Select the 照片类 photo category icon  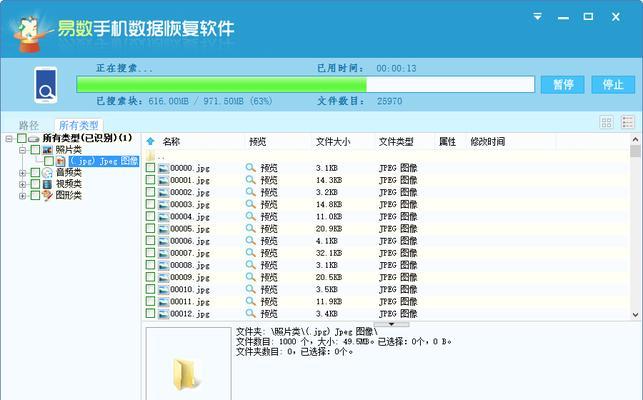pyautogui.click(x=48, y=150)
